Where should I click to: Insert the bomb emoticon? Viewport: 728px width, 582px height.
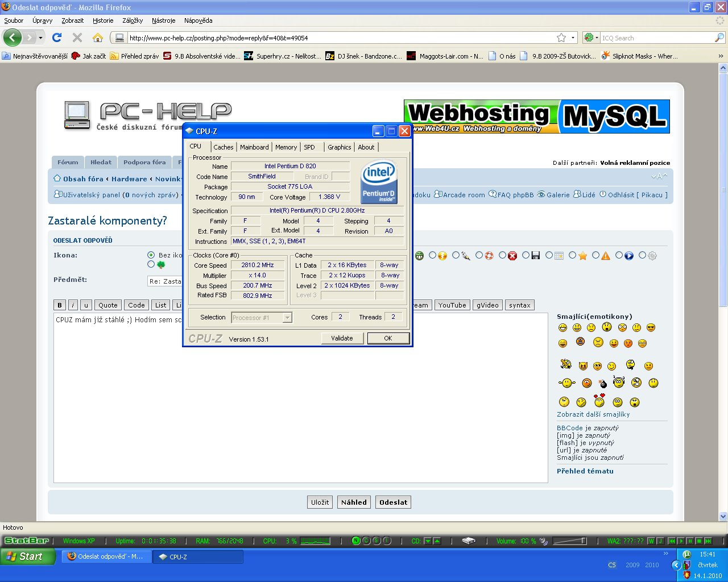point(603,384)
